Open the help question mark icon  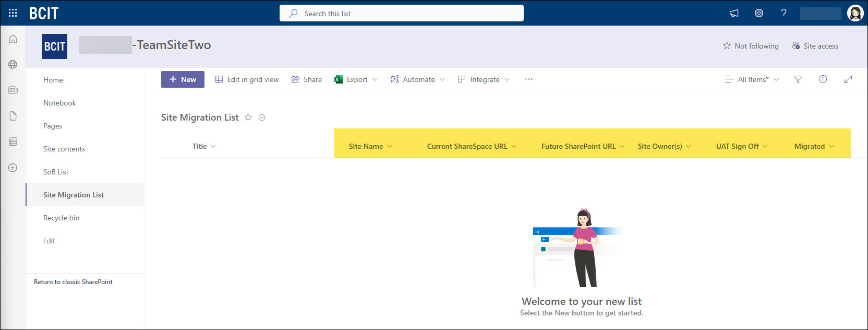[783, 13]
